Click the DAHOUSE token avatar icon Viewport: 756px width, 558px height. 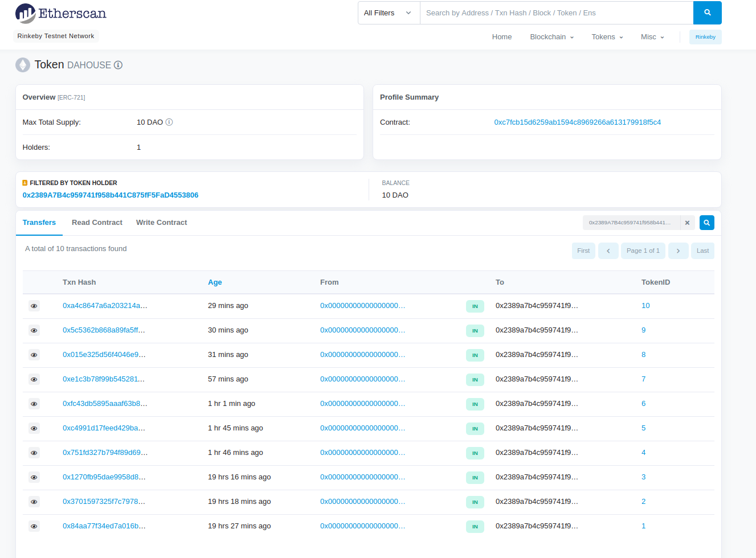pyautogui.click(x=23, y=65)
